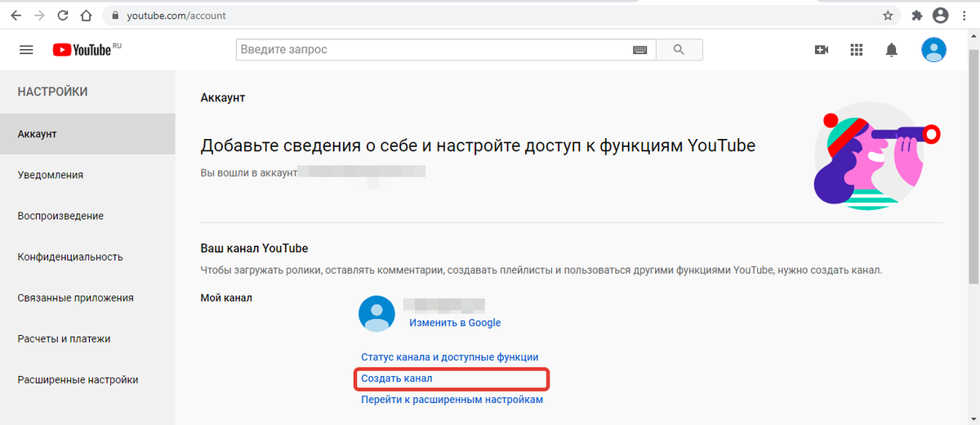
Task: Click the magnifier search button
Action: click(x=679, y=50)
